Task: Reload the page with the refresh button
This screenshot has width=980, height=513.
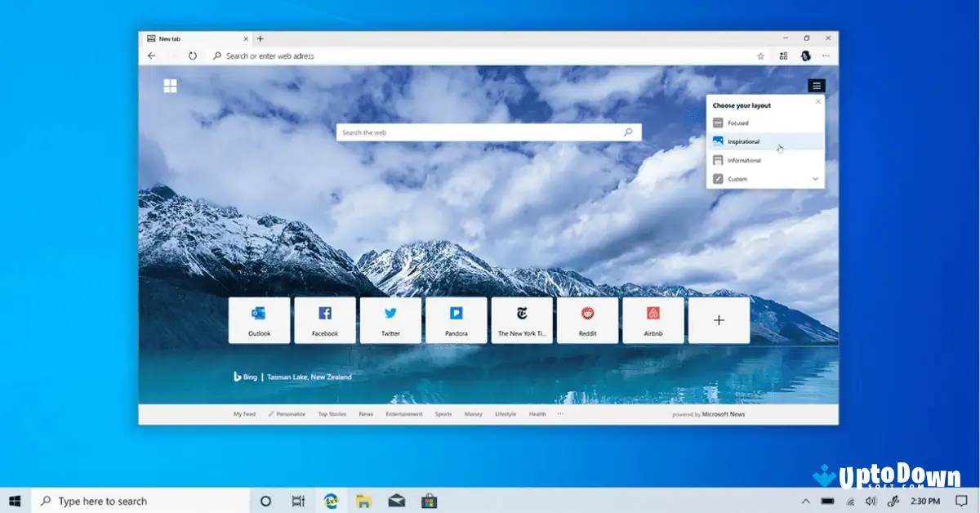Action: tap(193, 56)
